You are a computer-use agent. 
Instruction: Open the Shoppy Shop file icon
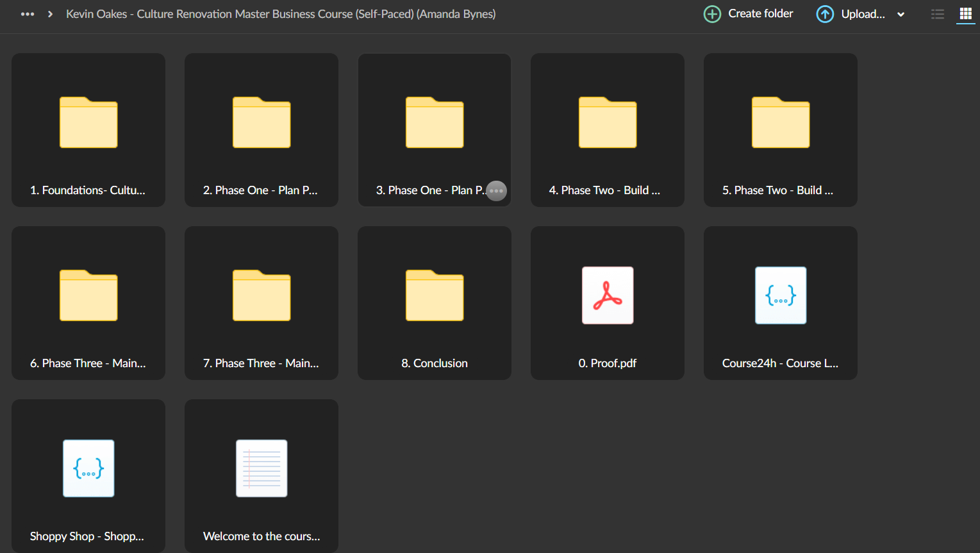coord(88,468)
